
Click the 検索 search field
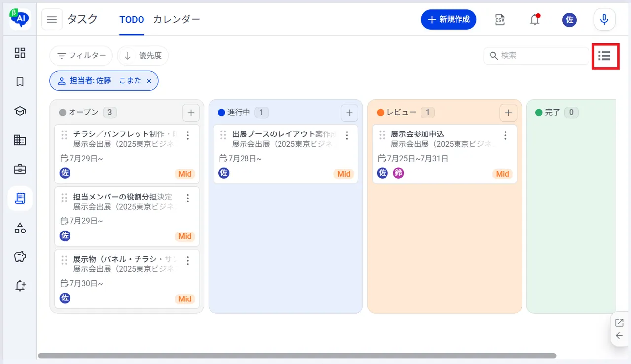pos(536,56)
